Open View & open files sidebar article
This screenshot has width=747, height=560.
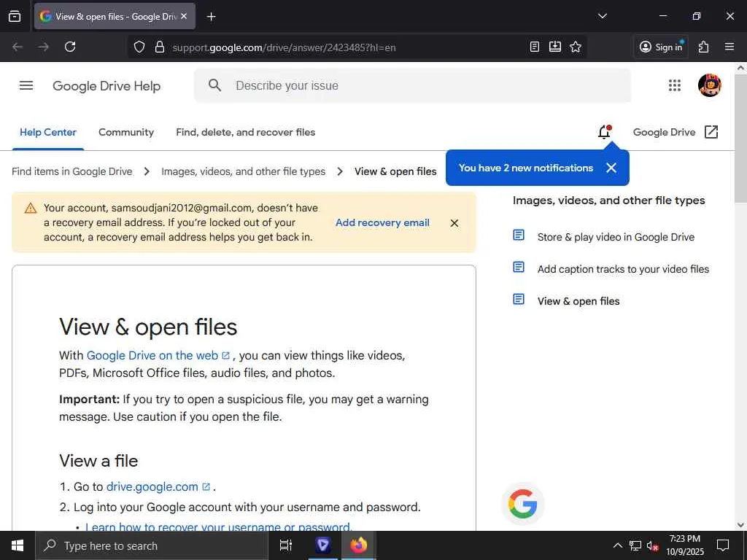(x=578, y=301)
